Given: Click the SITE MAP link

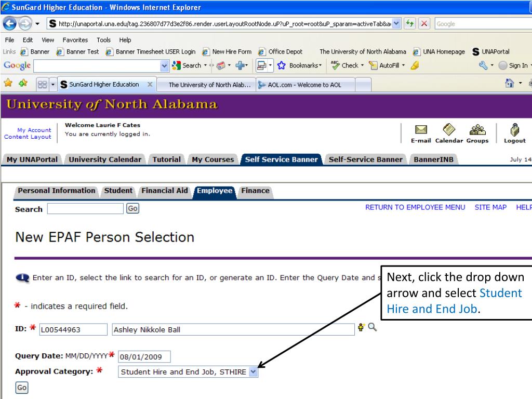Looking at the screenshot, I should pyautogui.click(x=490, y=207).
